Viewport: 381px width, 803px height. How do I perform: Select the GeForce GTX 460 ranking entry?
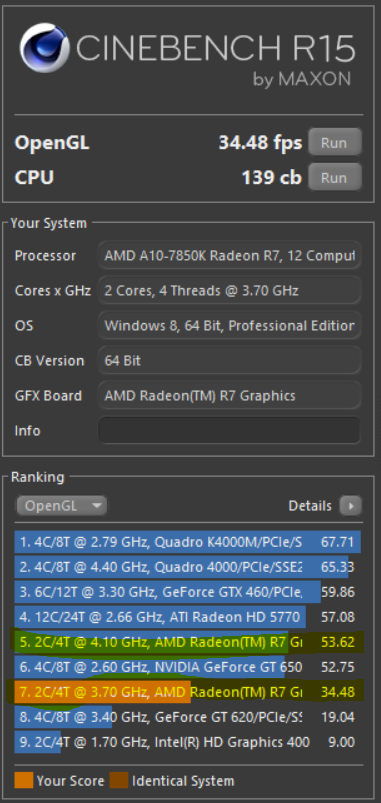click(x=187, y=592)
